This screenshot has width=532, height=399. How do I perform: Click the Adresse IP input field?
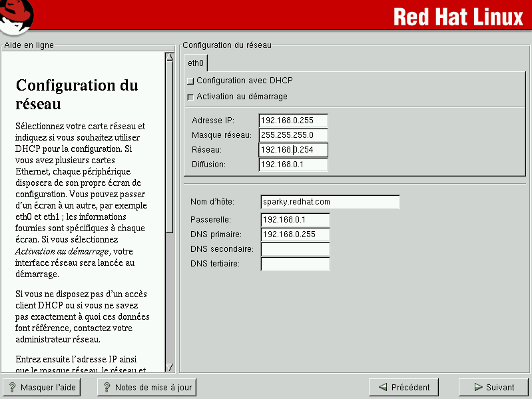pyautogui.click(x=293, y=121)
